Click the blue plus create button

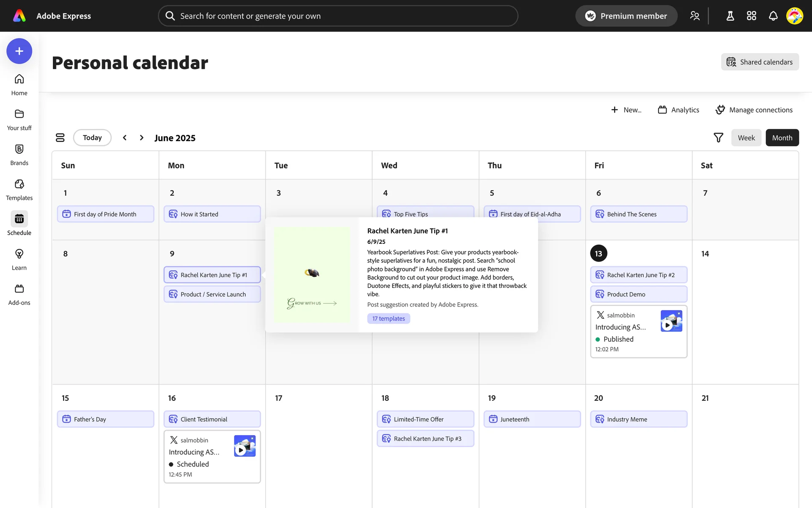19,51
